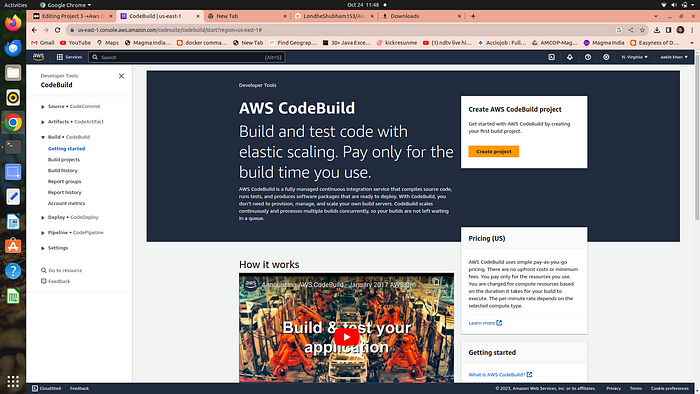
Task: Open the Services grid menu
Action: [69, 57]
